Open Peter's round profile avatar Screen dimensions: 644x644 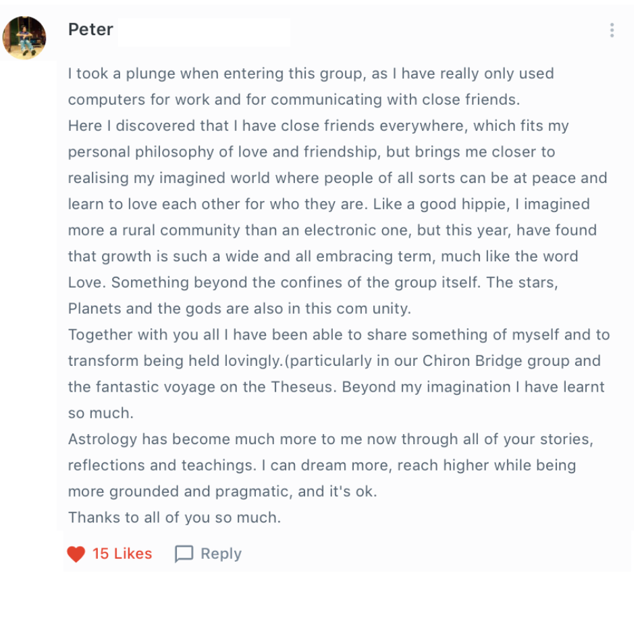24,38
